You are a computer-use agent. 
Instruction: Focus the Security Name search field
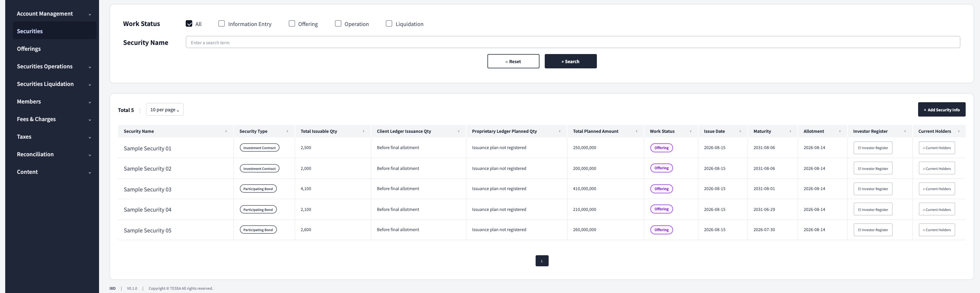click(x=572, y=42)
